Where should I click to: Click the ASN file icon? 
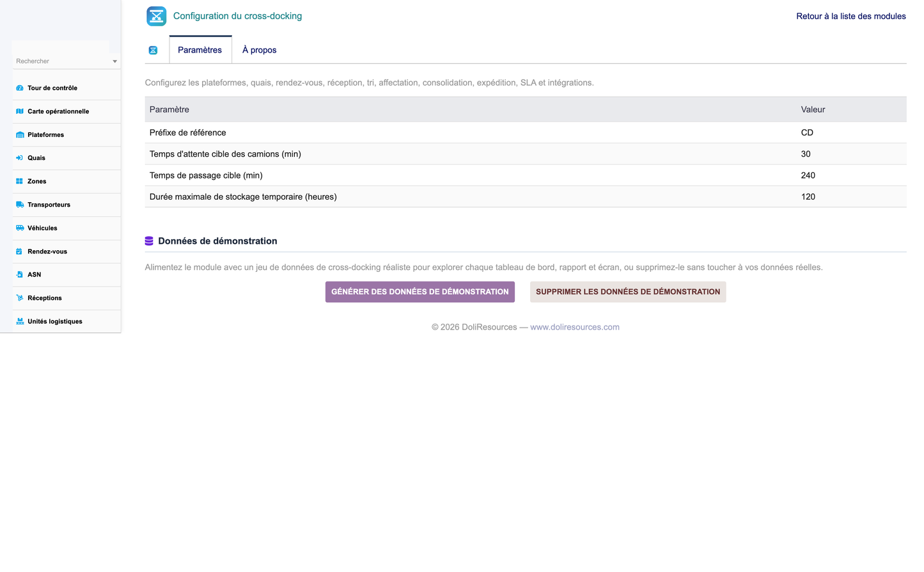tap(20, 274)
